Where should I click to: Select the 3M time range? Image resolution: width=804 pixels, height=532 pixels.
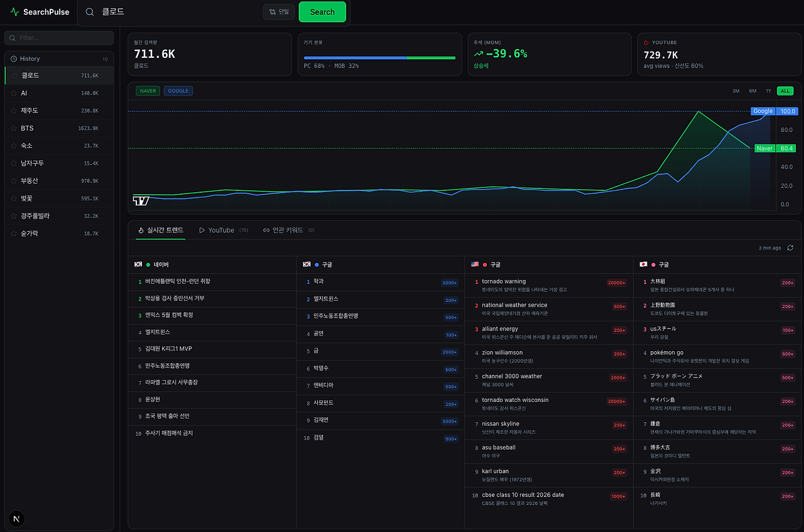click(x=736, y=91)
